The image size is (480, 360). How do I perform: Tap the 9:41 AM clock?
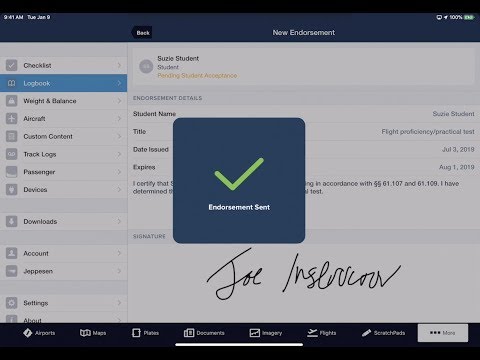pos(13,17)
